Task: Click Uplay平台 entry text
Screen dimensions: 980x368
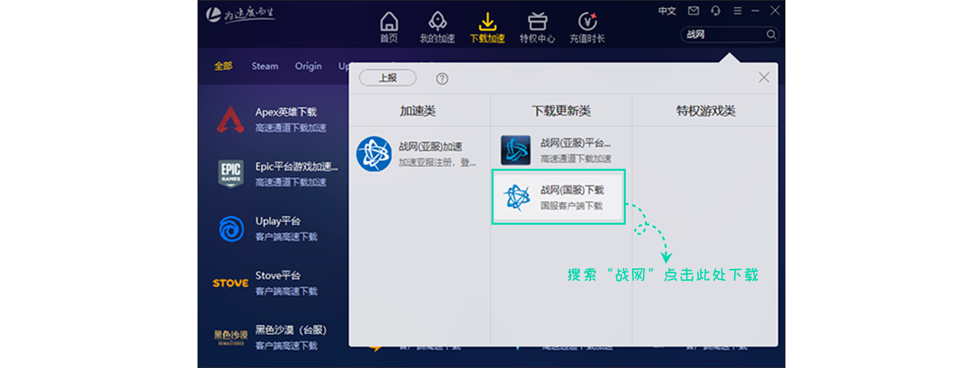Action: [x=278, y=221]
